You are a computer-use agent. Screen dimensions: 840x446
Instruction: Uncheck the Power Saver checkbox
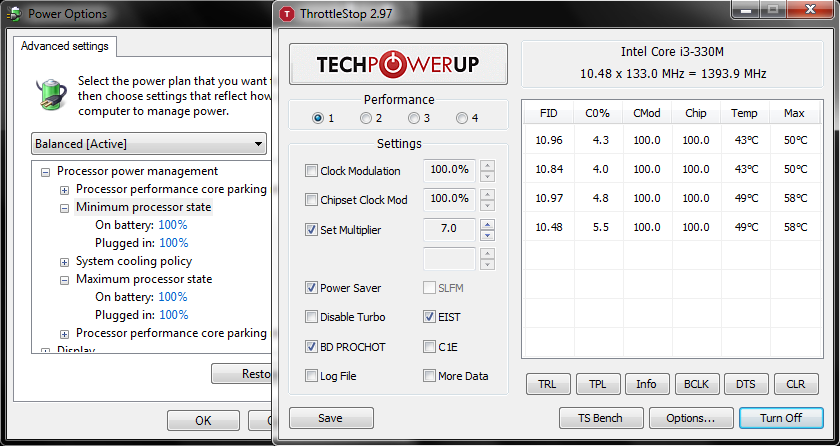[311, 288]
